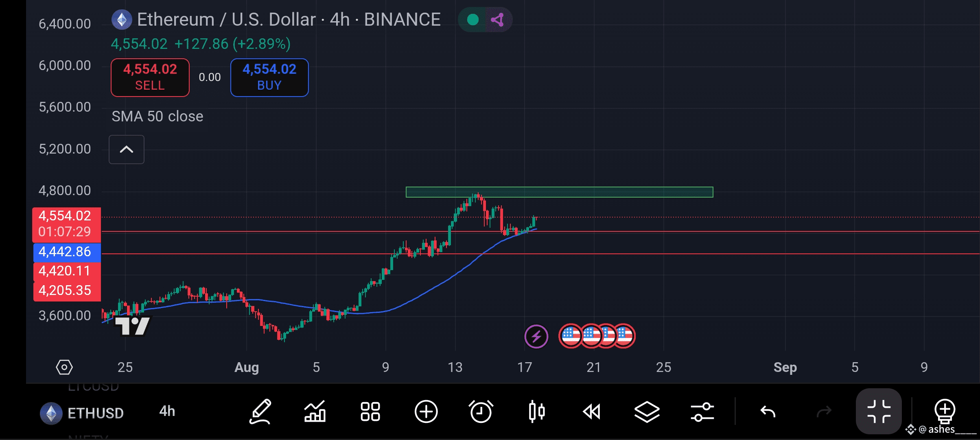Click the Ethereum logo beside the chart title
Screen dimensions: 980x440
point(122,20)
